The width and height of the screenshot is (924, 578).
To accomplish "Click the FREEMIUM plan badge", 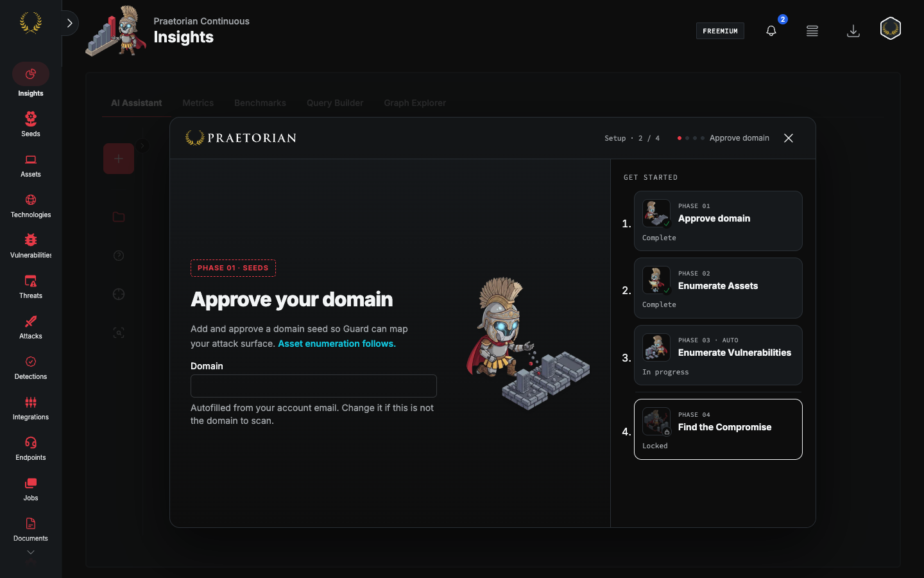I will pyautogui.click(x=720, y=31).
